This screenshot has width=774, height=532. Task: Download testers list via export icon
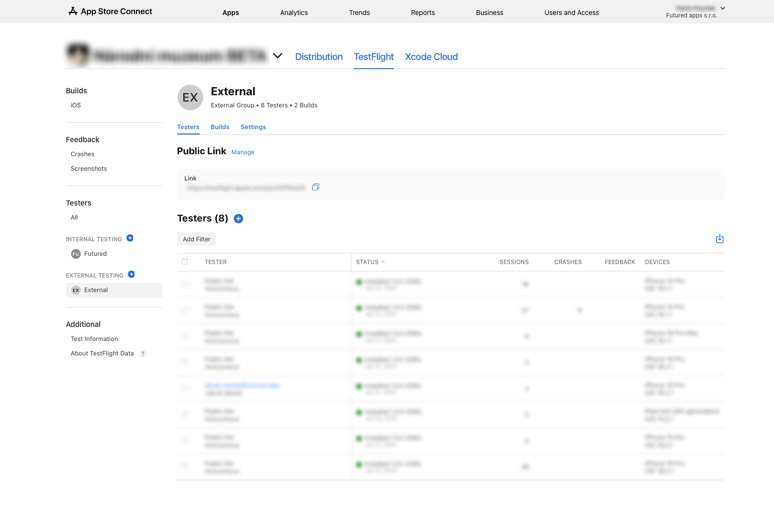[x=719, y=239]
